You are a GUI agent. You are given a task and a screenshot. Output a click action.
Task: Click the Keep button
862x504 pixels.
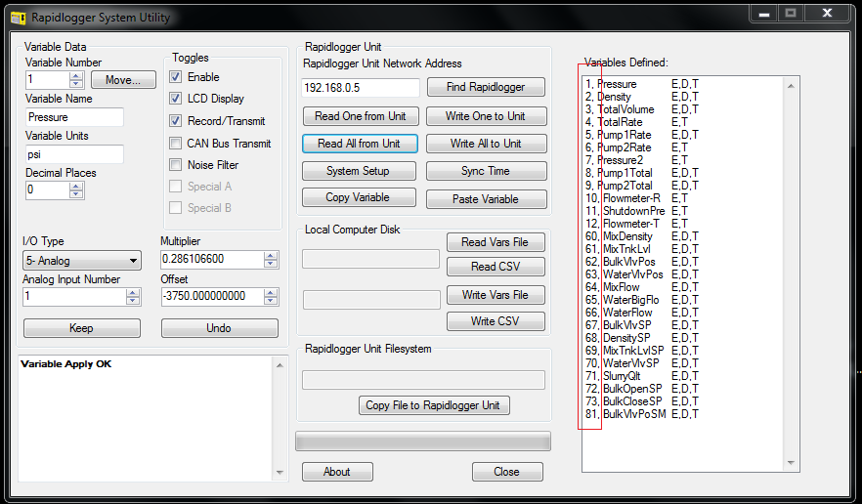[82, 328]
